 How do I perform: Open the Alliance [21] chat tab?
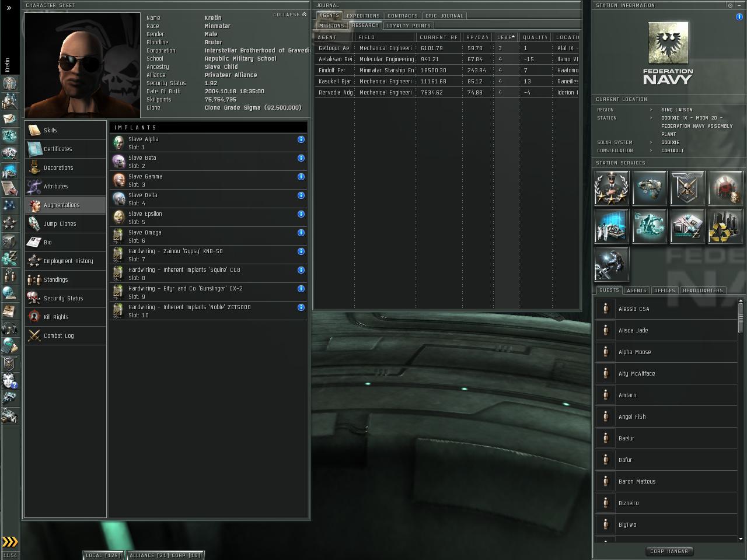[x=165, y=555]
